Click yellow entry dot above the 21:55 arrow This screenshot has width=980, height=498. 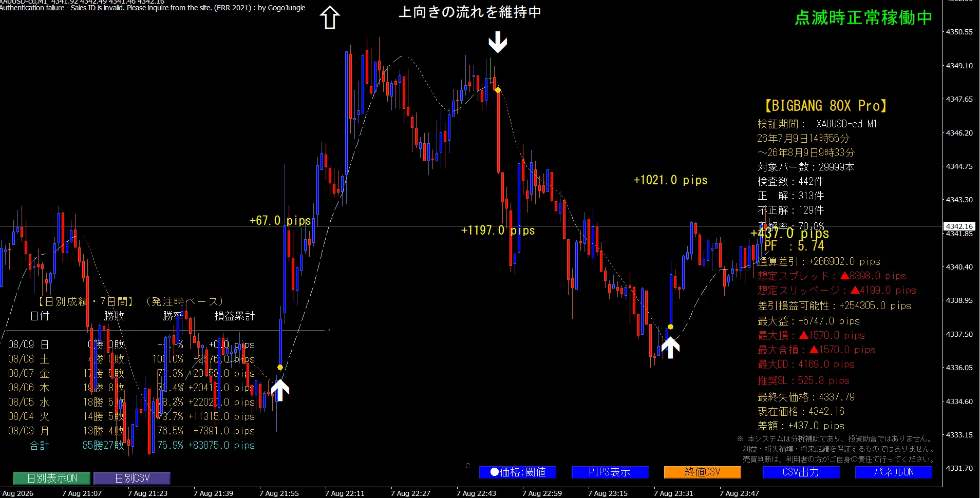[280, 368]
